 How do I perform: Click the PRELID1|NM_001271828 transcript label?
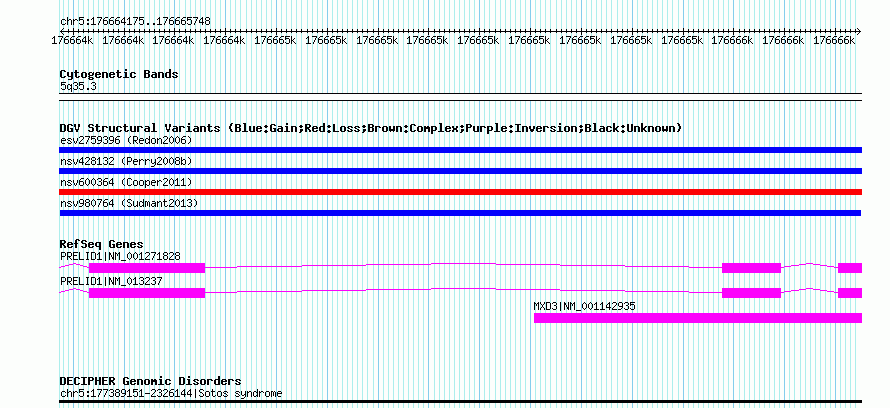tap(120, 256)
